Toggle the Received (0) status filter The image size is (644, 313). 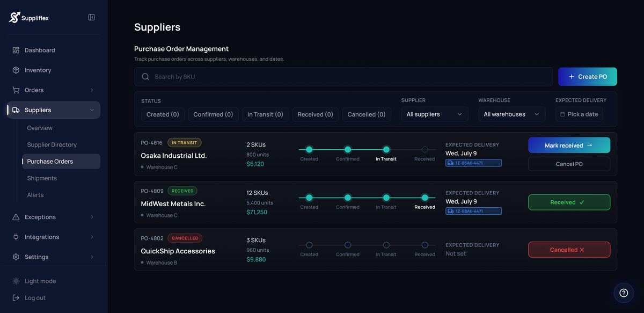tap(316, 114)
